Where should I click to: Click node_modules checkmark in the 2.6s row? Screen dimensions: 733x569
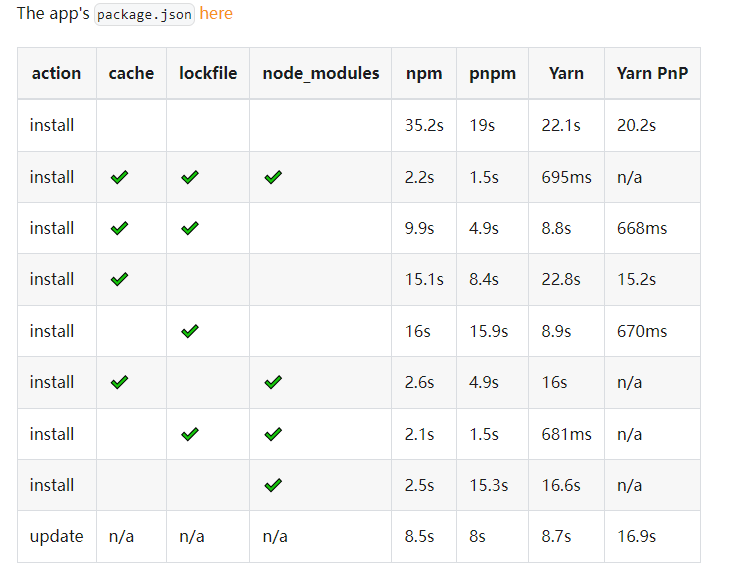pyautogui.click(x=273, y=382)
